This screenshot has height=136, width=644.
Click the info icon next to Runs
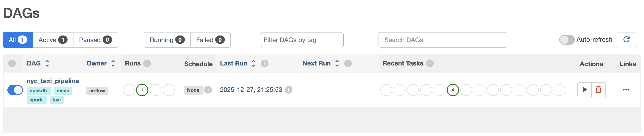(147, 63)
